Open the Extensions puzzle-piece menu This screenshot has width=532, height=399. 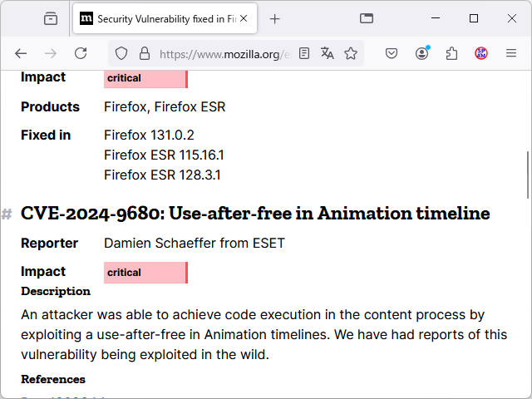(x=451, y=53)
